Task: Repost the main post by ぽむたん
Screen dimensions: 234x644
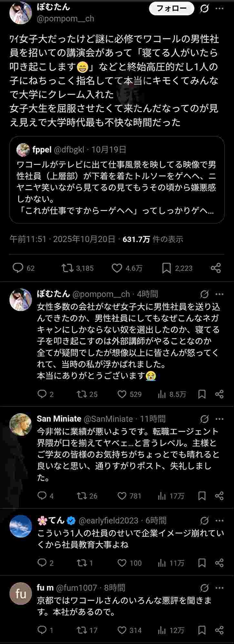Action: point(68,268)
